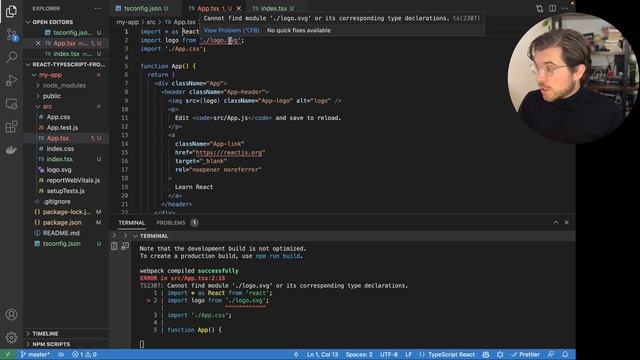This screenshot has height=360, width=640.
Task: Open Accounts menu in activity bar
Action: tap(11, 315)
